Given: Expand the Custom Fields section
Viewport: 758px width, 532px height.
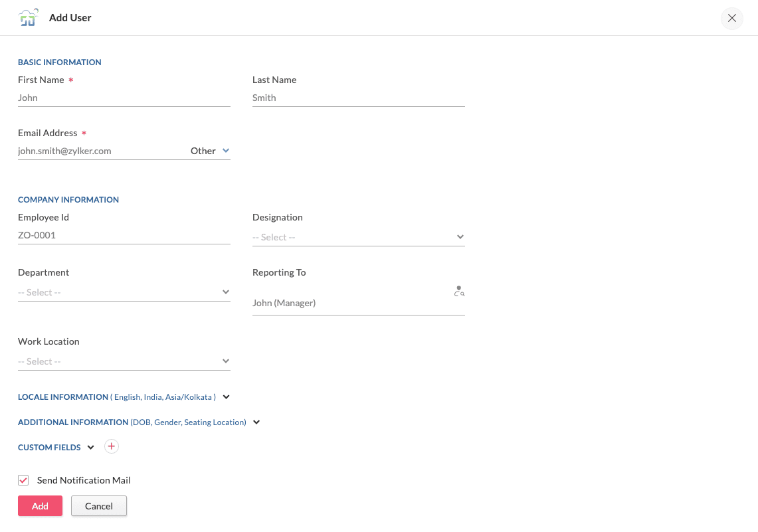Looking at the screenshot, I should coord(91,448).
